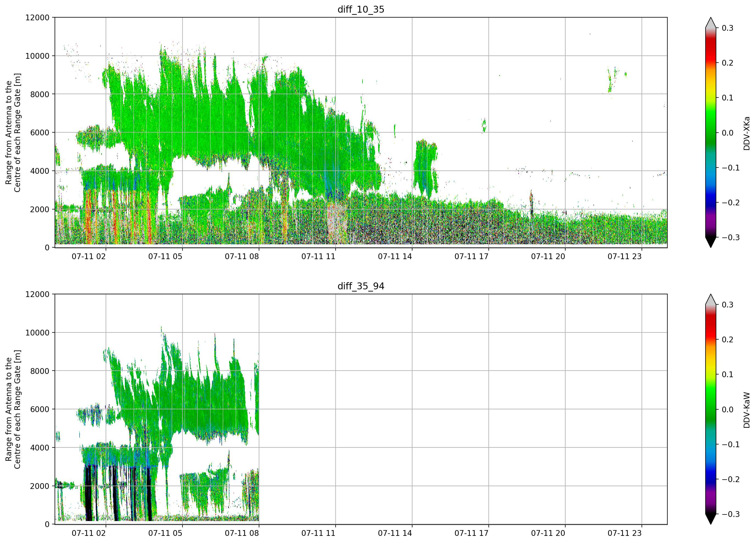
Task: Click the 10000 tick label on diff_10_35
Action: [37, 56]
